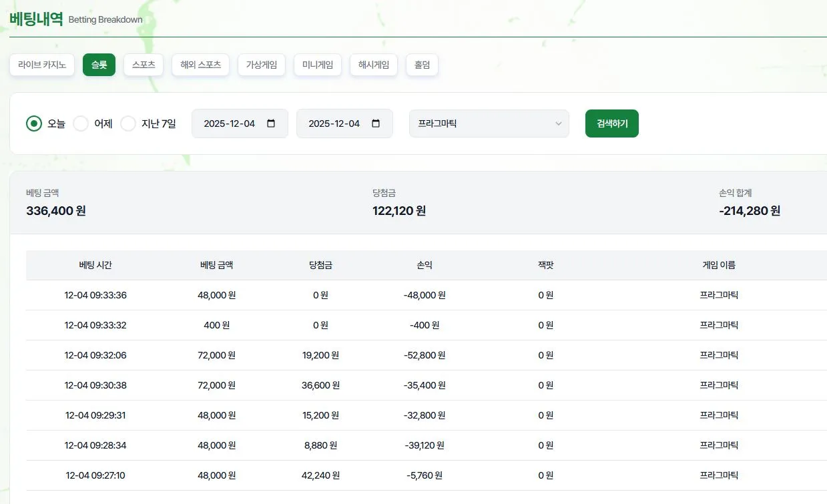The height and width of the screenshot is (504, 827).
Task: Open calendar picker on start date field
Action: click(271, 123)
